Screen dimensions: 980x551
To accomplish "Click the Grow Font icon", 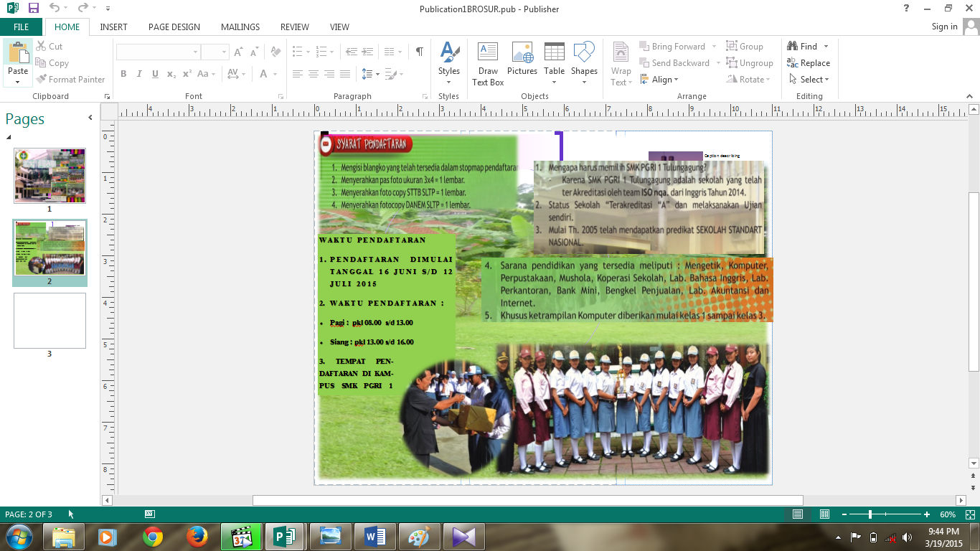I will coord(238,52).
